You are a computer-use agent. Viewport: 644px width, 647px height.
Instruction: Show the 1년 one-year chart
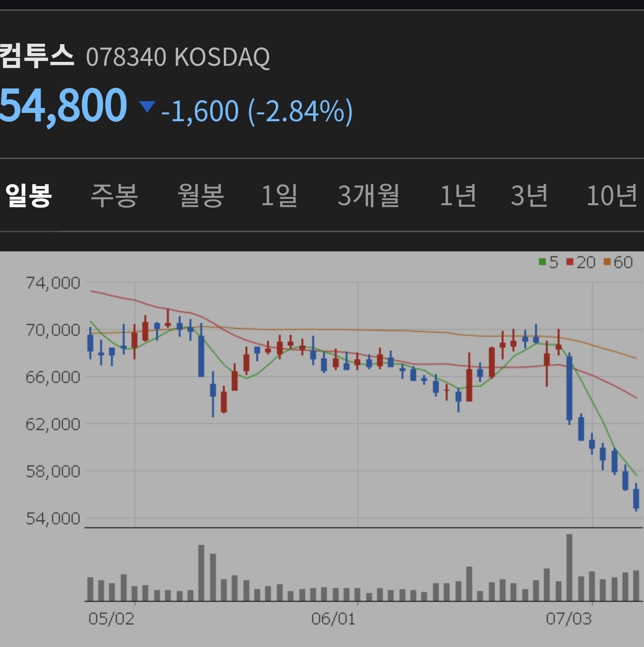pos(458,195)
